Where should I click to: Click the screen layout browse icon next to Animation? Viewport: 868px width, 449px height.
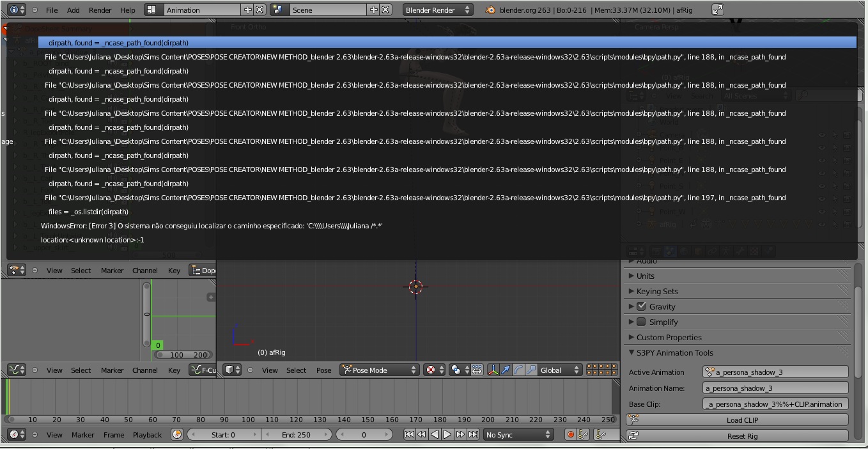tap(152, 10)
